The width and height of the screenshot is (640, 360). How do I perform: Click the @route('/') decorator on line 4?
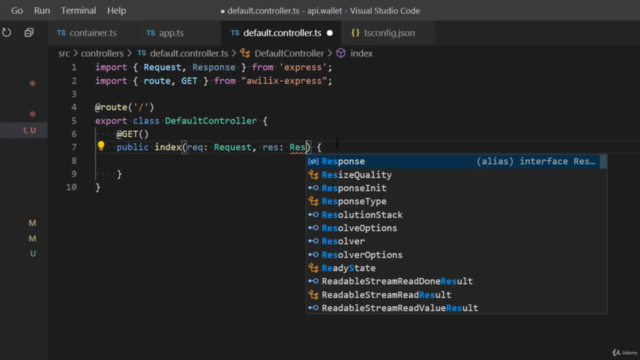click(124, 107)
